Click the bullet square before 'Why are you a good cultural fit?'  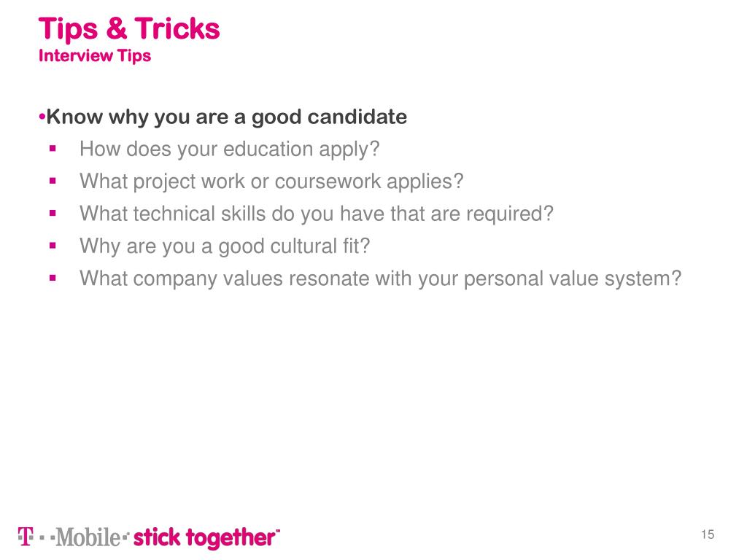coord(53,246)
